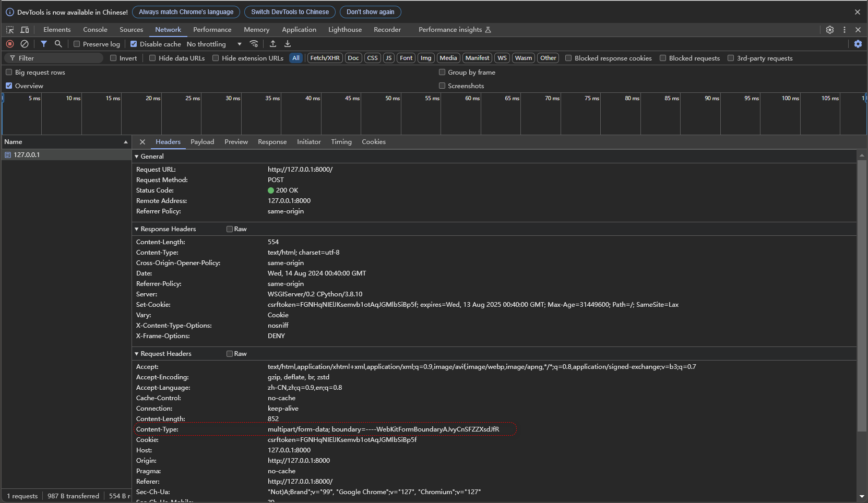
Task: Clear the network log
Action: click(25, 44)
